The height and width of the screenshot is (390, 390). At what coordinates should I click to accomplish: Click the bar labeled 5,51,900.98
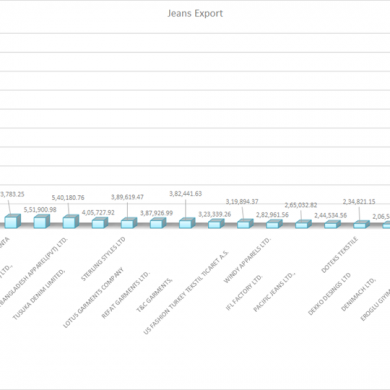coord(42,221)
